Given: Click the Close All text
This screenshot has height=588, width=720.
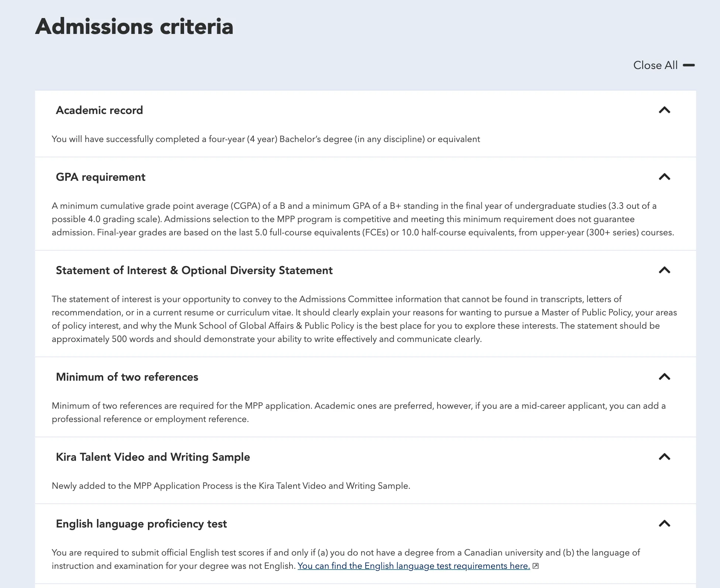Looking at the screenshot, I should [x=655, y=65].
